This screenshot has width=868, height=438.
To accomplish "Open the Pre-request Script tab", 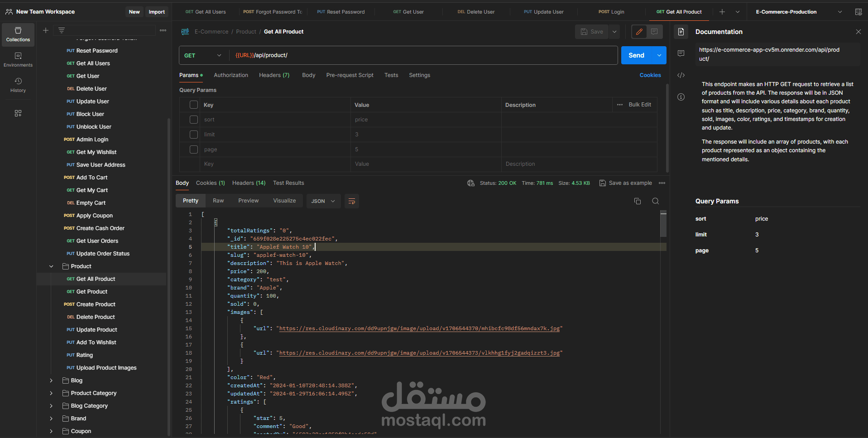I will click(350, 75).
